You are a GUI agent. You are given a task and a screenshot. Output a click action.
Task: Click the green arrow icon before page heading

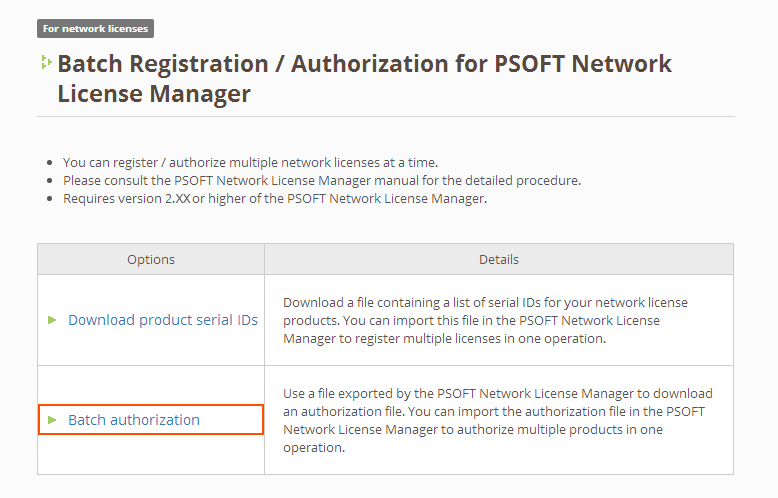[x=46, y=63]
